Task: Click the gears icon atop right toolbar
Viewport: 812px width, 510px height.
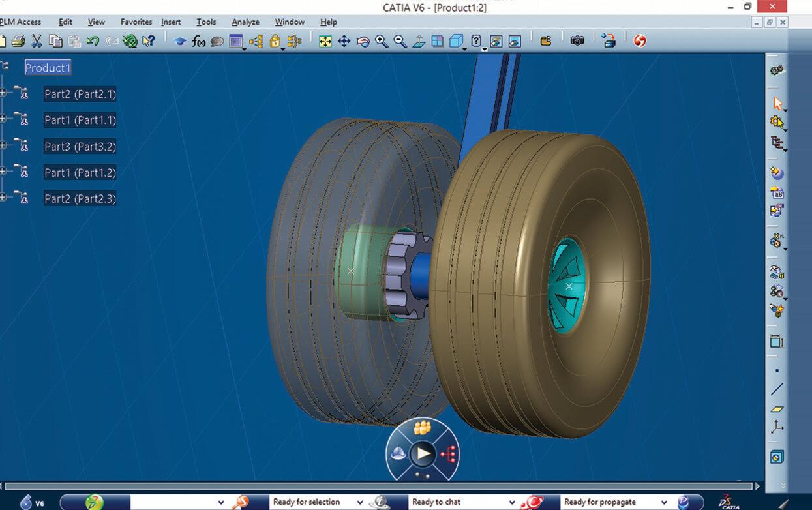Action: pos(777,70)
